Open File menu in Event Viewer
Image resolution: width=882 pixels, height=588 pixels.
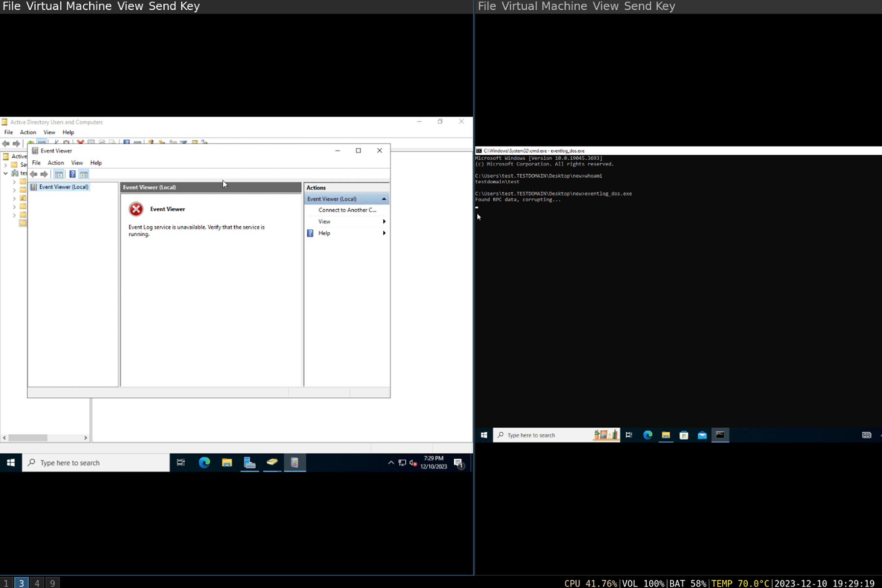36,163
